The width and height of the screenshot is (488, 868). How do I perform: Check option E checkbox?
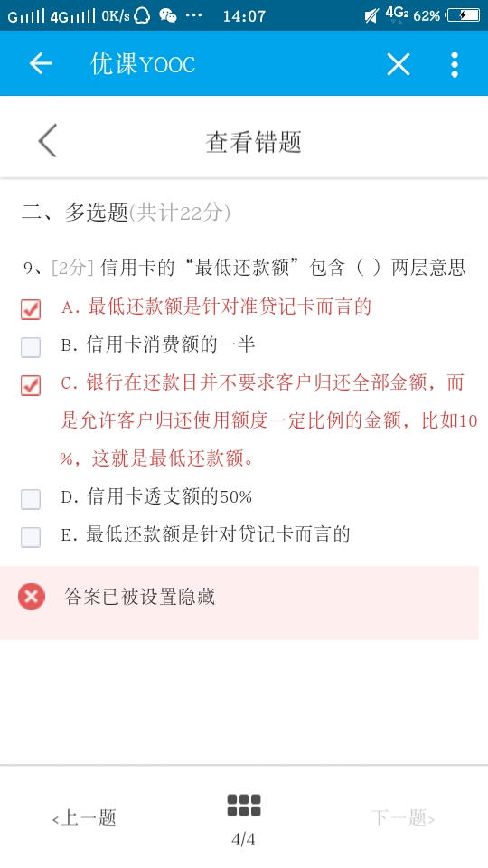point(31,537)
